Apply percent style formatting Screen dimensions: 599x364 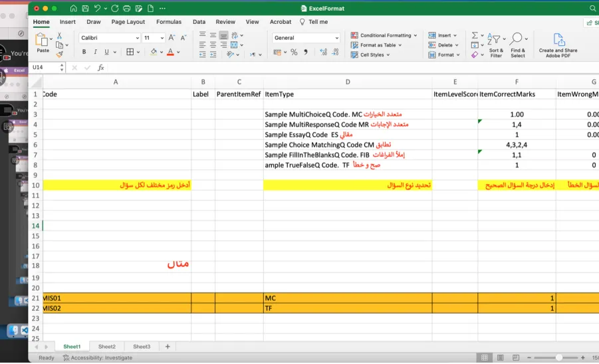tap(294, 52)
